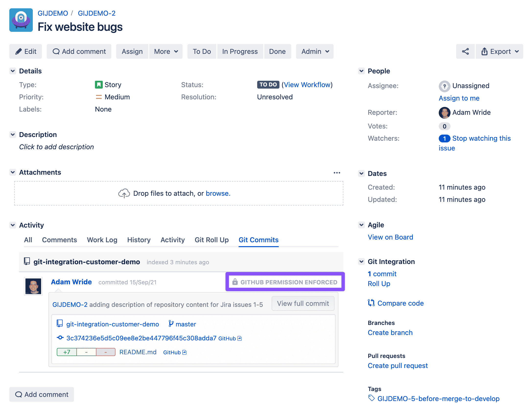
Task: Click to add description field
Action: coord(56,147)
